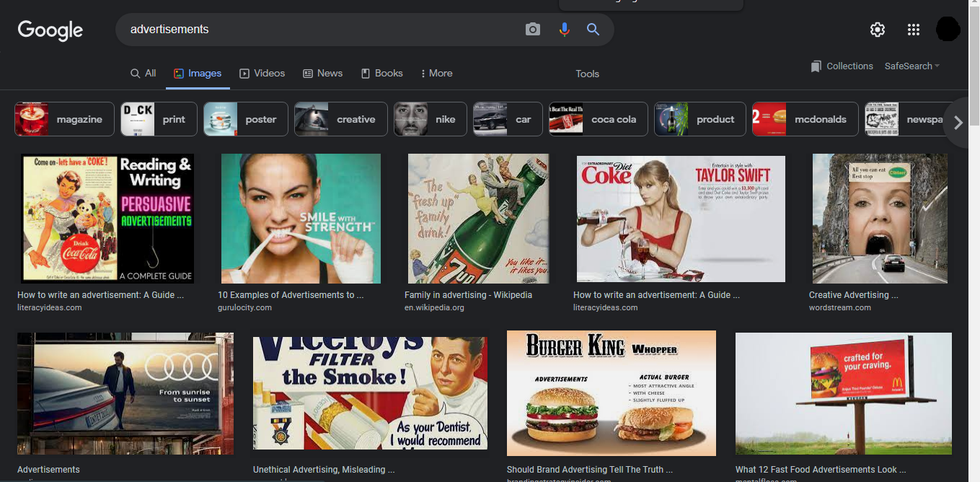Viewport: 980px width, 482px height.
Task: Open the 'Creative Advertising' caption link
Action: 854,295
